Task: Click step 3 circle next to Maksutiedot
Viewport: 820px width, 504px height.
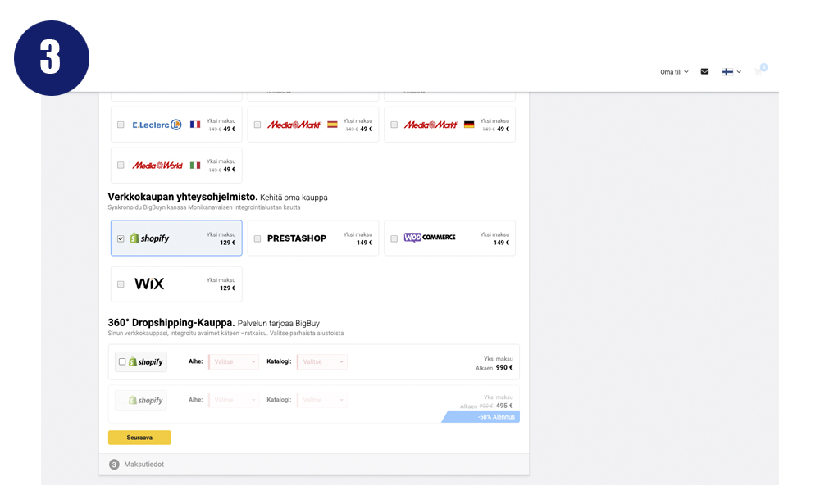Action: [114, 465]
